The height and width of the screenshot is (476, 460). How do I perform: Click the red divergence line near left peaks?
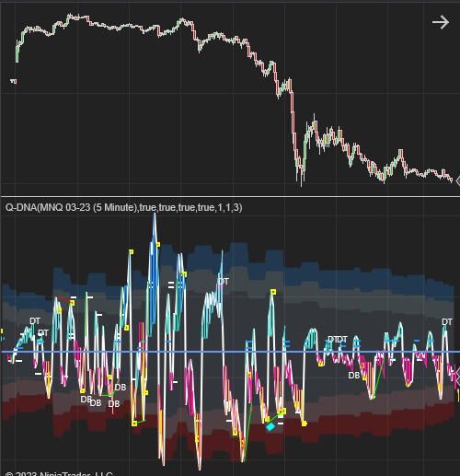tap(64, 299)
